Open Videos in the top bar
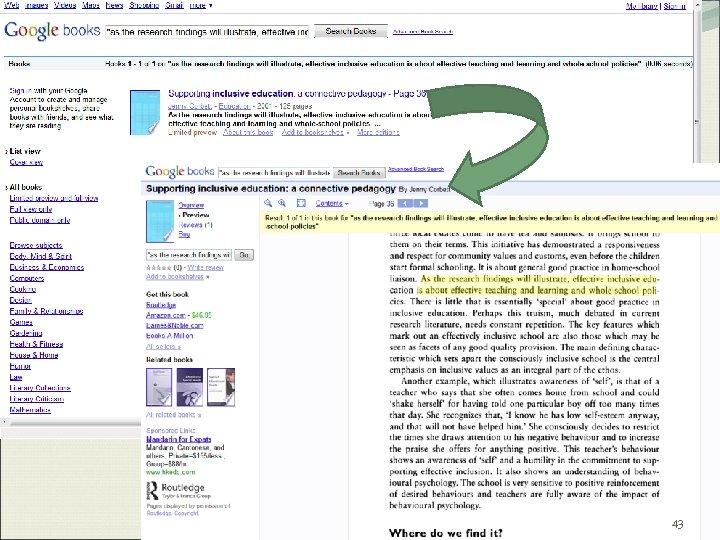The height and width of the screenshot is (540, 720). [65, 5]
